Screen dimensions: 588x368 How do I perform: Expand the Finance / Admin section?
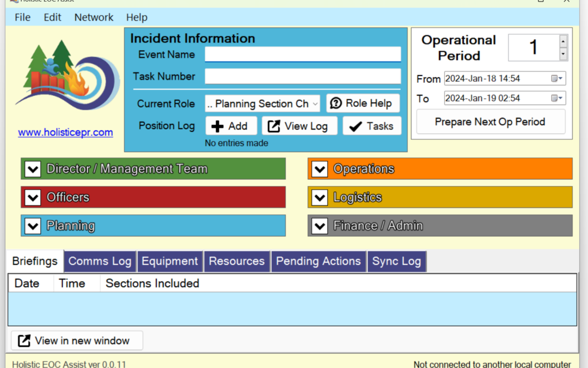click(x=319, y=226)
